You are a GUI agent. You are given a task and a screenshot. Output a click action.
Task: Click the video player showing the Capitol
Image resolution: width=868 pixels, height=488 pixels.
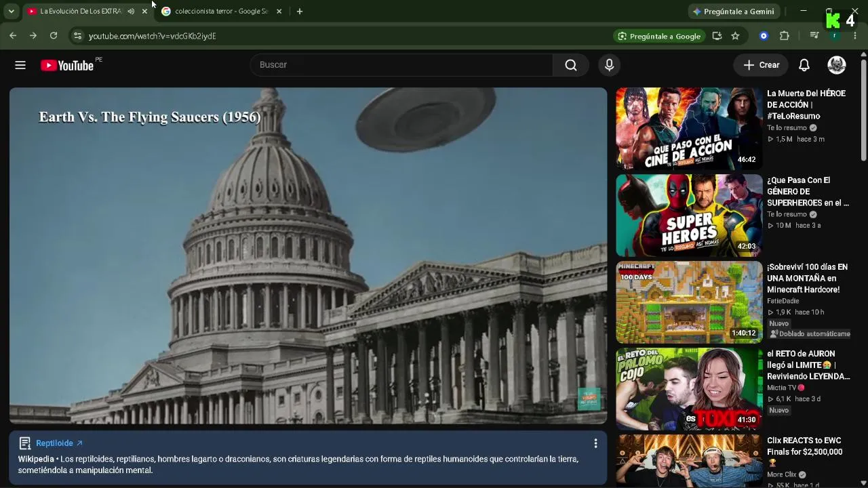click(x=308, y=256)
